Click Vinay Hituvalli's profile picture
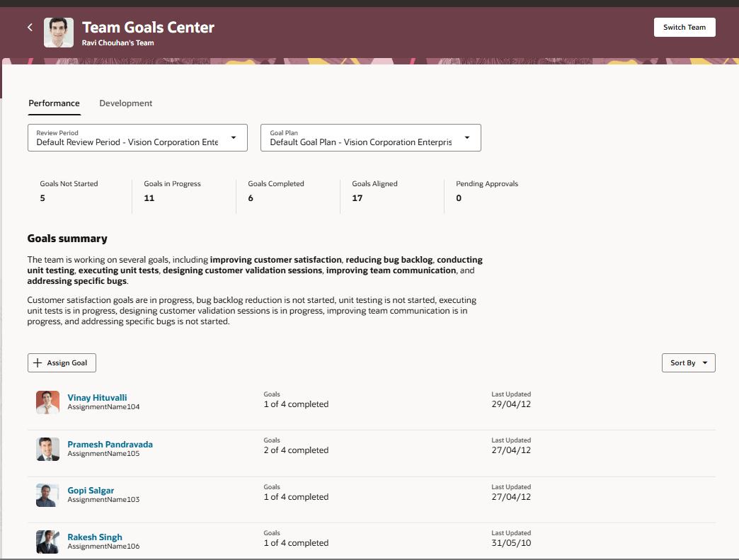This screenshot has width=739, height=560. 47,401
